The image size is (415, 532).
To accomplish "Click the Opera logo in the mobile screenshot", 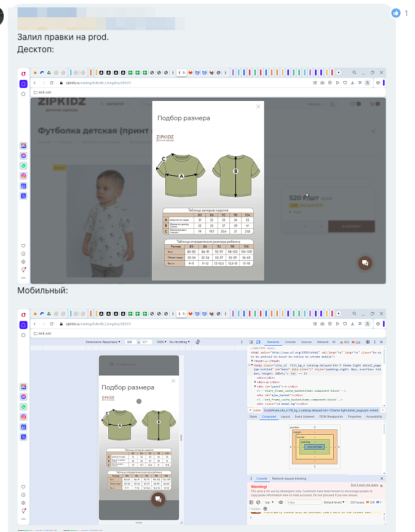I will [23, 315].
